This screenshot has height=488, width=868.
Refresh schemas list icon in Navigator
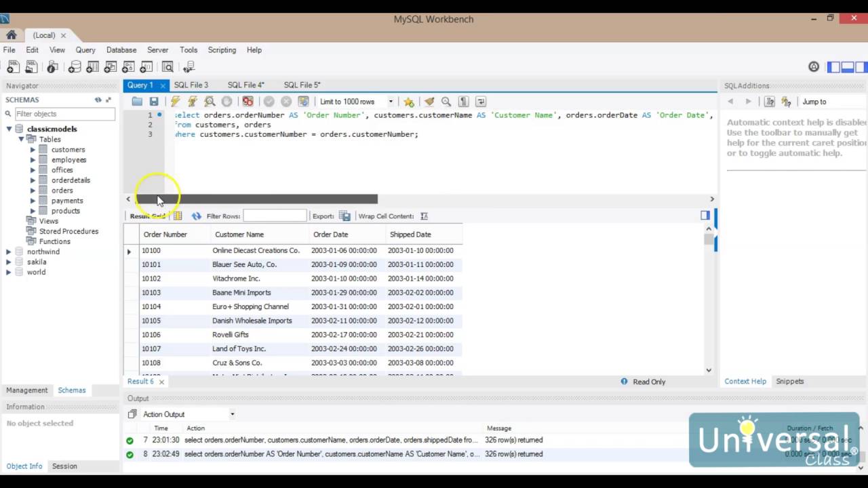[x=98, y=100]
